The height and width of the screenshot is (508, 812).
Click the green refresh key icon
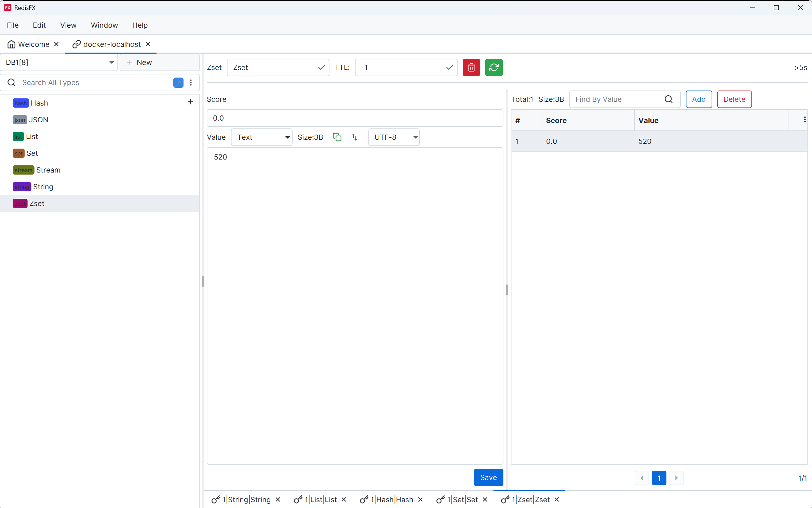click(493, 67)
